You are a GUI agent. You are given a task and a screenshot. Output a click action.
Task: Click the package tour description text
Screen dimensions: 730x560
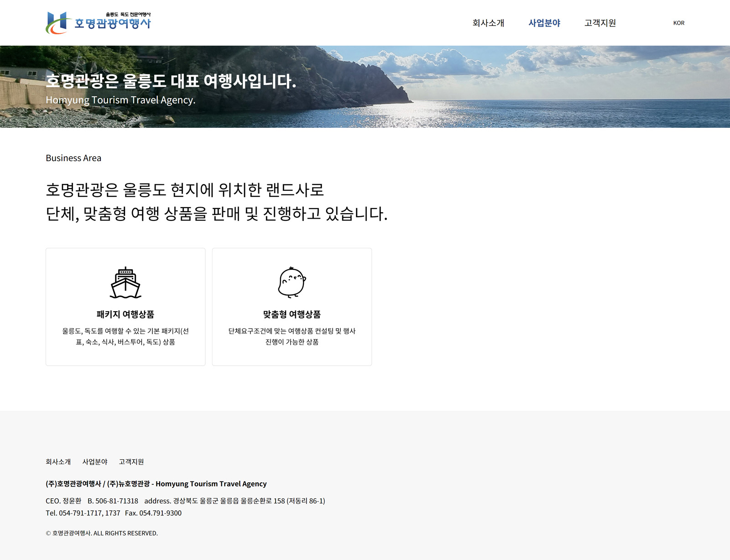point(125,336)
